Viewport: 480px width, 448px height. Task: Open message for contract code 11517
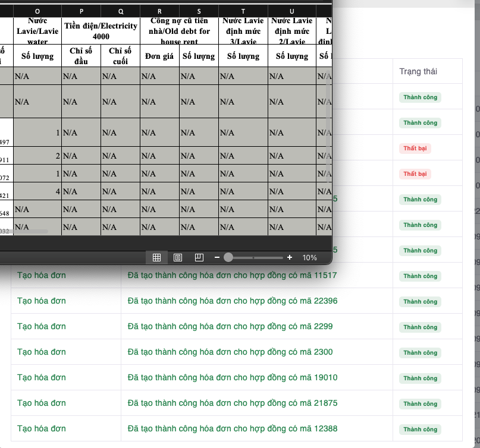[232, 276]
